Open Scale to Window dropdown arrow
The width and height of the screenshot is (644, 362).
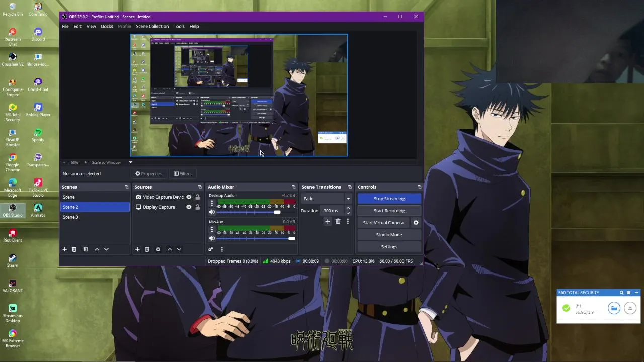(130, 162)
